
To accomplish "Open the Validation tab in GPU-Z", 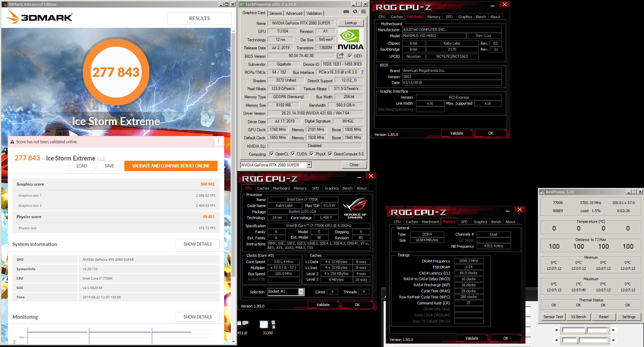I will pyautogui.click(x=314, y=13).
